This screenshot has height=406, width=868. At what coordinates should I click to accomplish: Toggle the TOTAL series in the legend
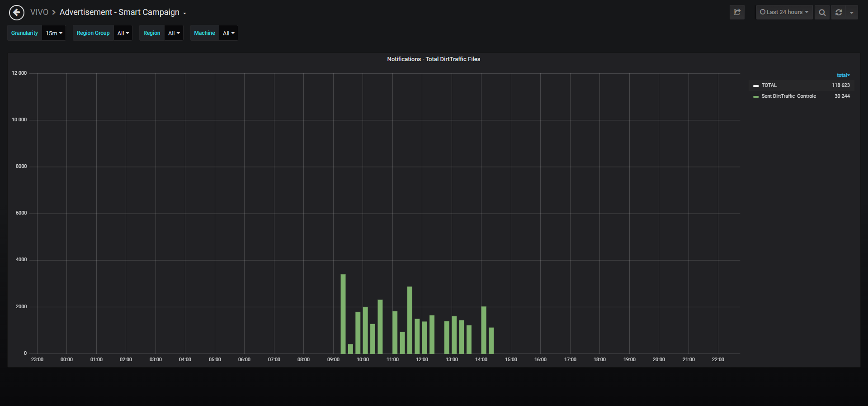coord(769,85)
